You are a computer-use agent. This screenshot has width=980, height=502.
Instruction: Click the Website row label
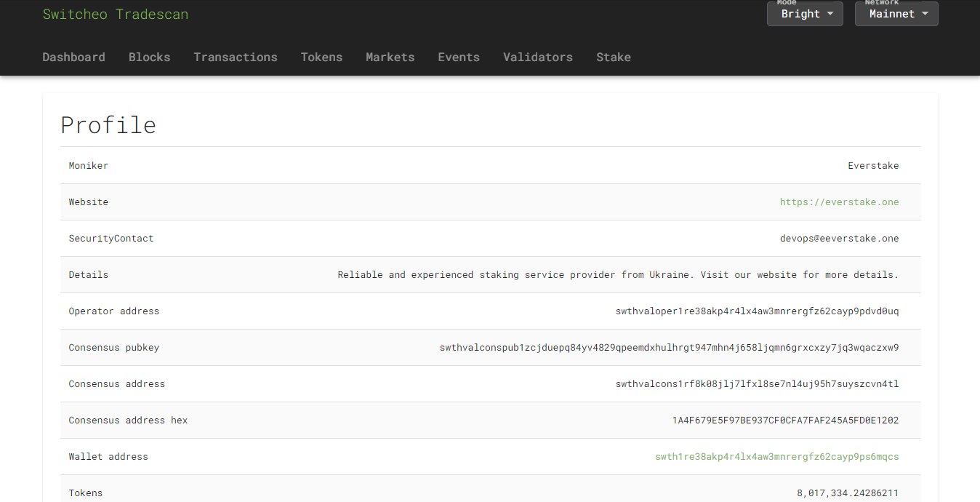pyautogui.click(x=89, y=202)
